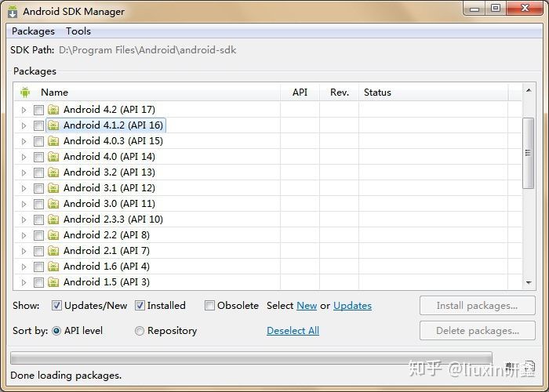549x392 pixels.
Task: Click the package list scrollbar thumb
Action: (528, 154)
